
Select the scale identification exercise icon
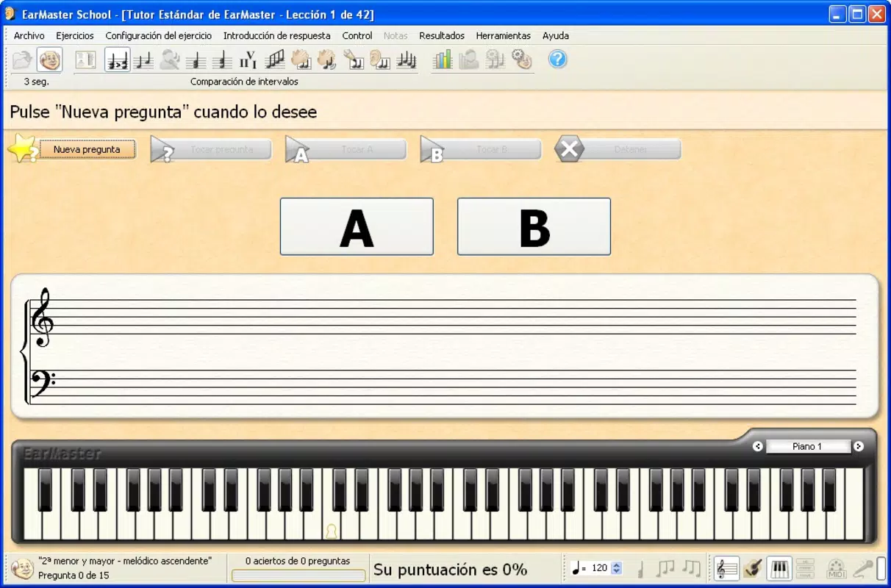click(x=275, y=60)
